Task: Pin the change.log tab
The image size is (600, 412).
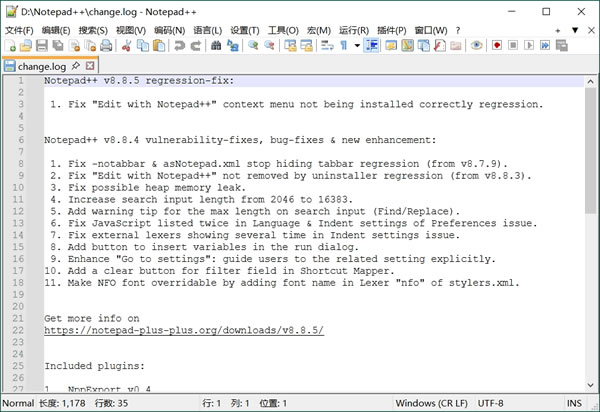Action: [x=75, y=65]
